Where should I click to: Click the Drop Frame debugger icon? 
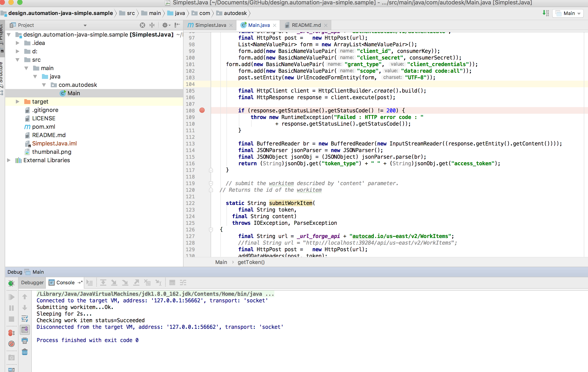coord(147,283)
